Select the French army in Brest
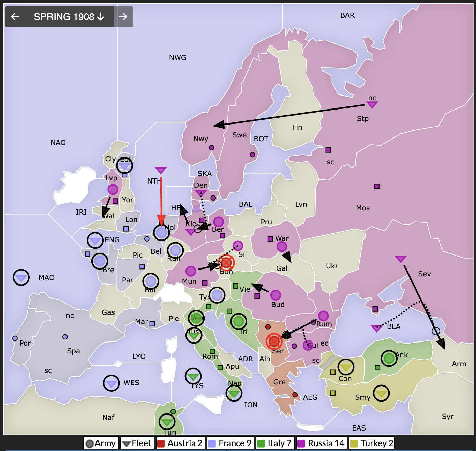This screenshot has height=451, width=476. (100, 261)
